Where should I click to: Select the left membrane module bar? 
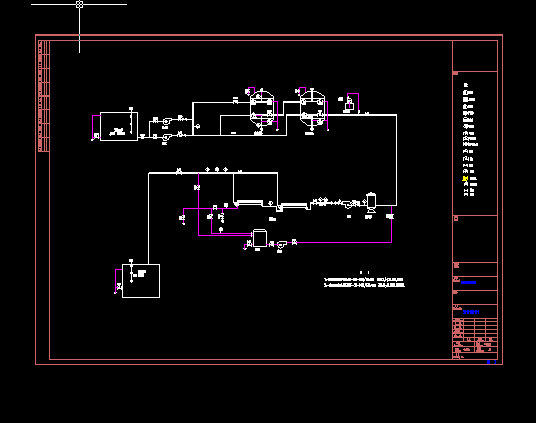point(250,202)
